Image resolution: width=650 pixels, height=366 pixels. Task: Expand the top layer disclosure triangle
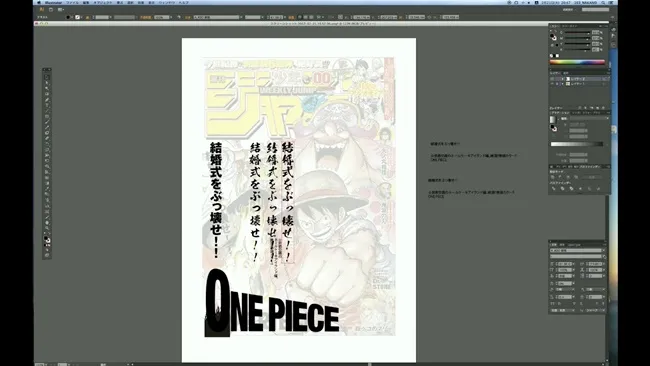coord(563,79)
